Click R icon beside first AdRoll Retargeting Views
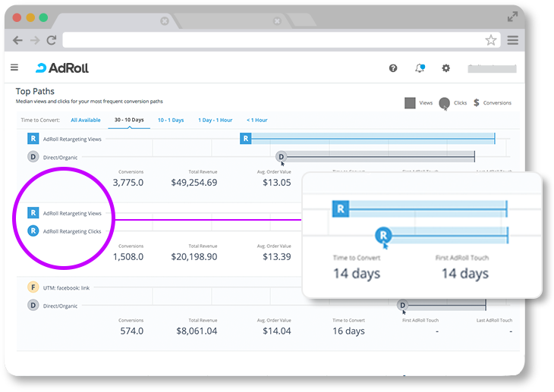The image size is (554, 392). 33,139
